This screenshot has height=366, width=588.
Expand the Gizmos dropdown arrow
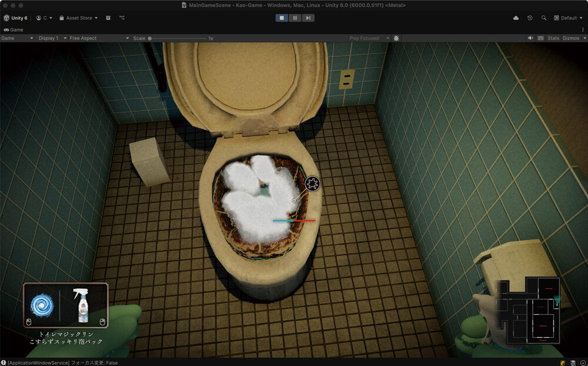583,38
